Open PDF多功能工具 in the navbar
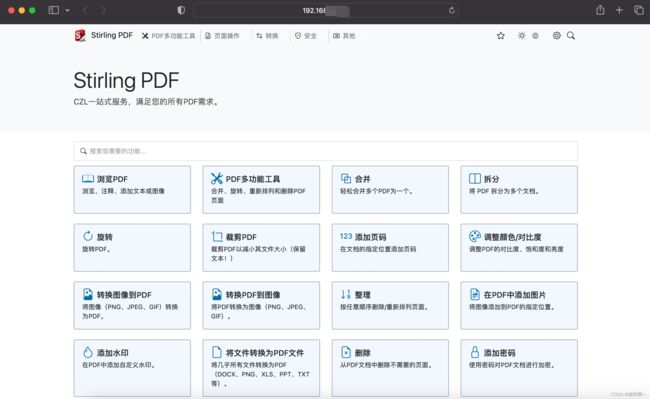650x399 pixels. pyautogui.click(x=168, y=36)
